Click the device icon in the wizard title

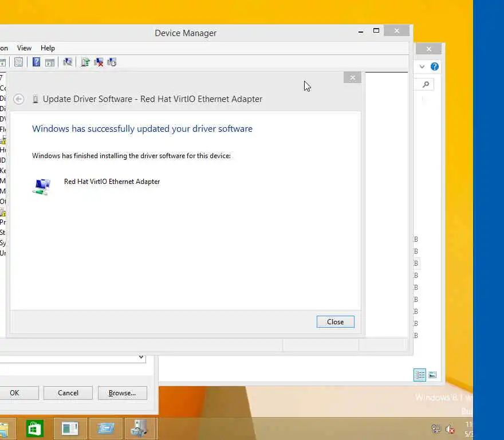(36, 99)
